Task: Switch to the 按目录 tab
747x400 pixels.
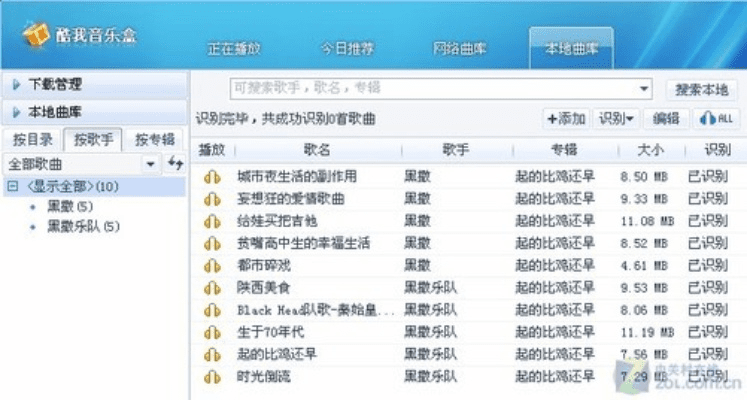Action: coord(33,140)
